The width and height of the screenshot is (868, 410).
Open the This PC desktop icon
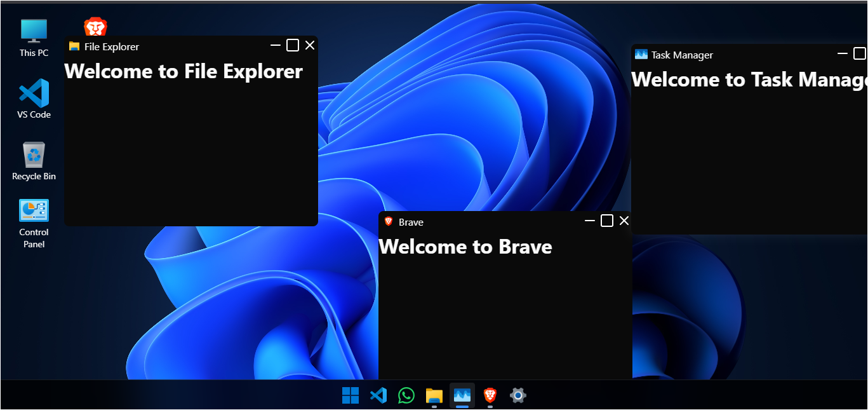(34, 31)
